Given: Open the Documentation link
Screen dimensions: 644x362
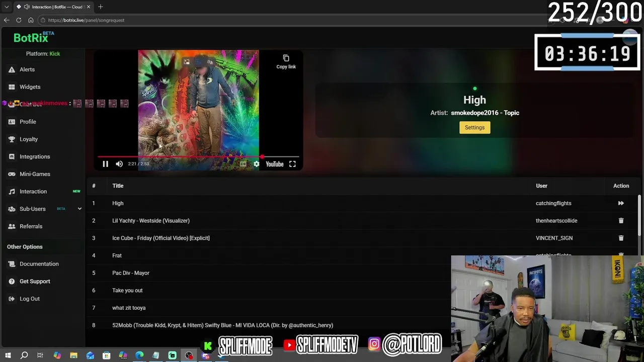Looking at the screenshot, I should 39,264.
